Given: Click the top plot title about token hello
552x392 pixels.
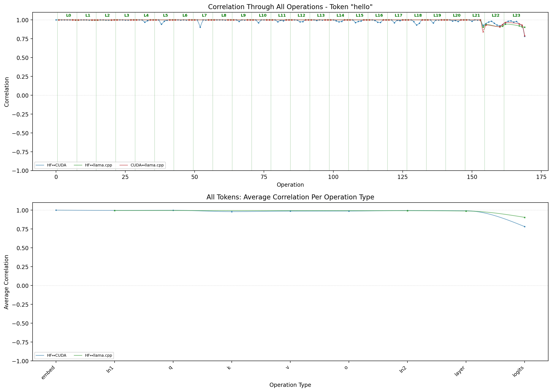Looking at the screenshot, I should [290, 7].
